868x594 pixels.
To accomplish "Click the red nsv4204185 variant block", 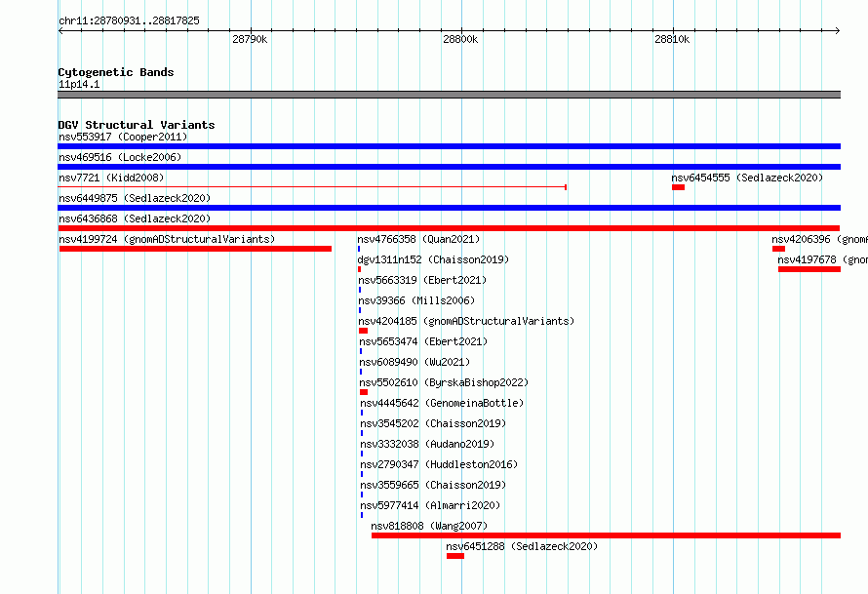I will (x=363, y=331).
